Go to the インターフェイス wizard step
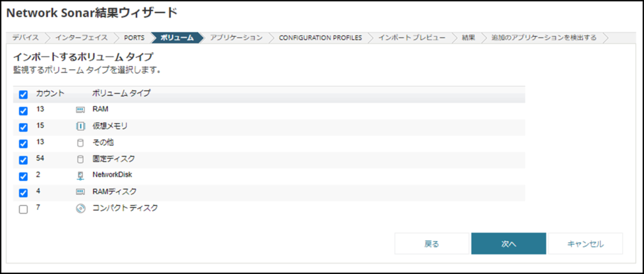This screenshot has height=274, width=644. 82,38
